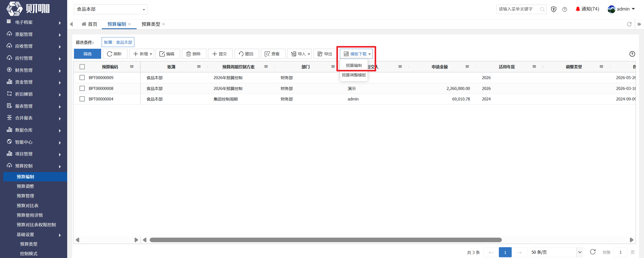Tick the checkbox for BPT00000008

pos(82,88)
